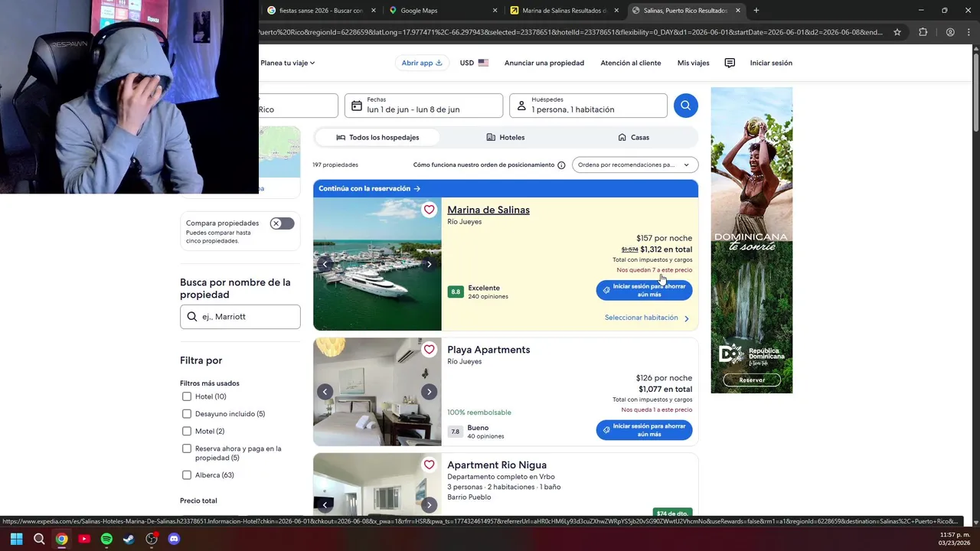Click Marina de Salinas sign-in savings button
The image size is (980, 551).
[644, 290]
